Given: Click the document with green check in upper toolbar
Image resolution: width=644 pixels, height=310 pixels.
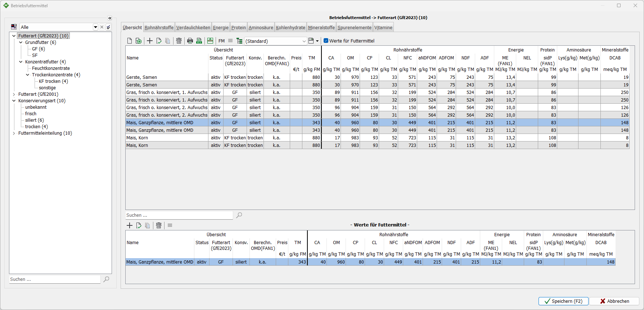Looking at the screenshot, I should pos(159,41).
